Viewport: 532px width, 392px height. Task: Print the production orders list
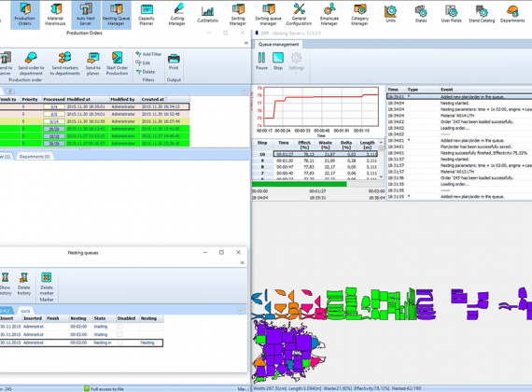(x=174, y=62)
